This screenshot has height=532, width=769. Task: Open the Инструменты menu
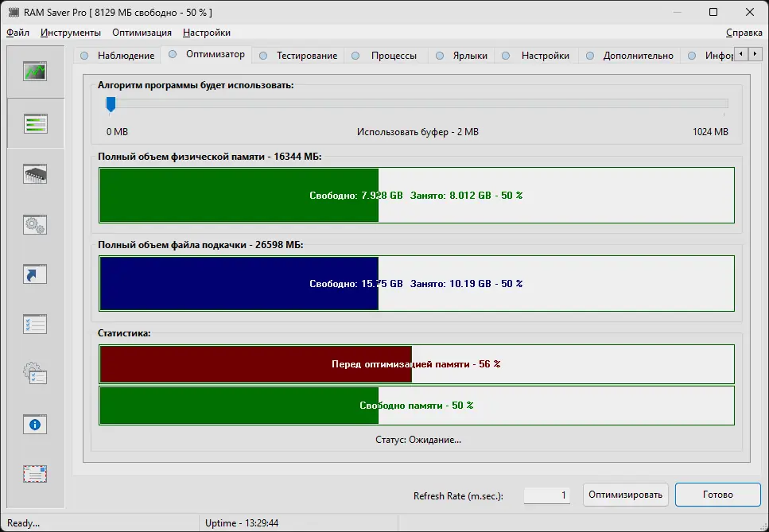click(x=71, y=33)
